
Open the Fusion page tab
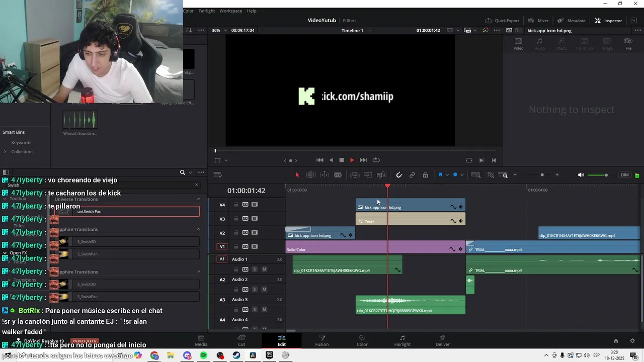click(x=322, y=341)
